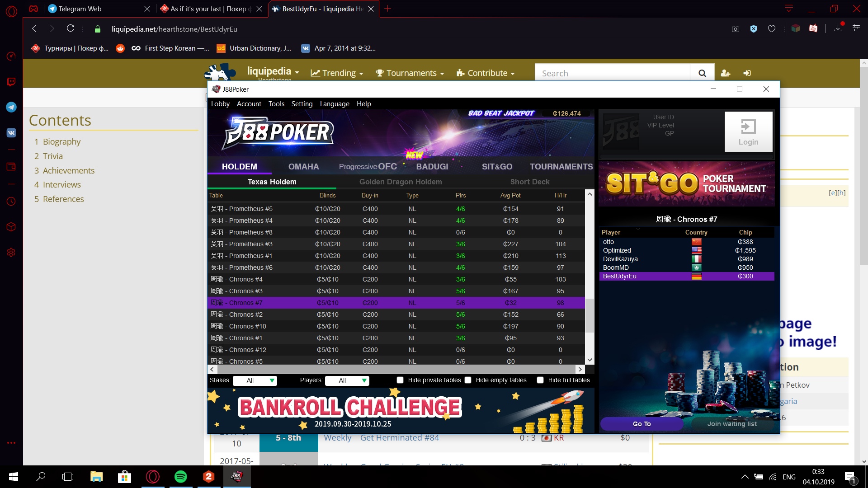This screenshot has height=488, width=868.
Task: Open Account menu in J88Poker
Action: [x=249, y=104]
